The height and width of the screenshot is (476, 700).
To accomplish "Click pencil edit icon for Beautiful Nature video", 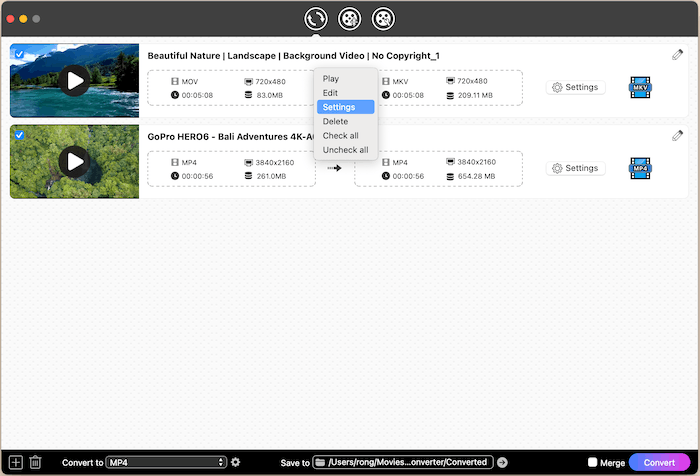I will (677, 54).
